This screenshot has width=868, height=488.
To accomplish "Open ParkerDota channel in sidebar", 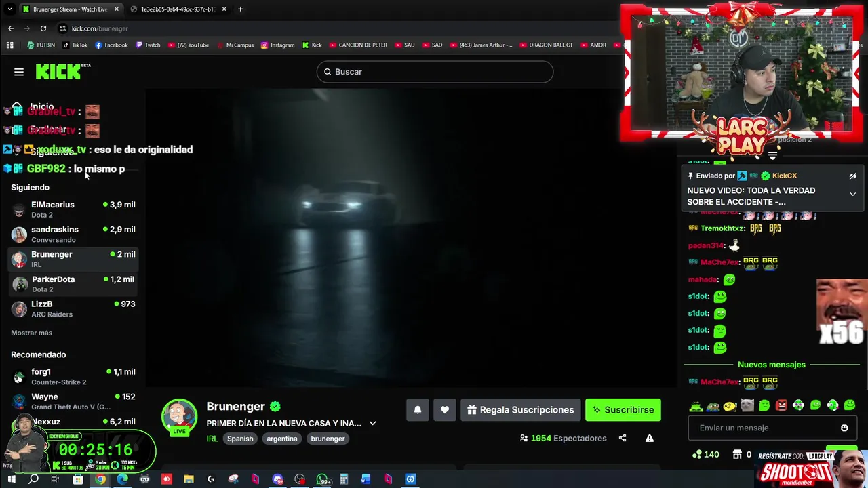I will point(73,283).
